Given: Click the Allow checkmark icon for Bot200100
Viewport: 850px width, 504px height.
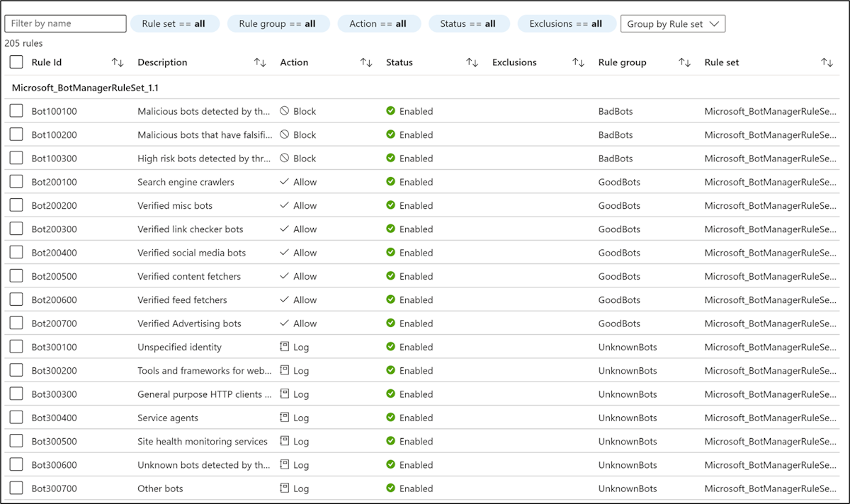Looking at the screenshot, I should 285,181.
